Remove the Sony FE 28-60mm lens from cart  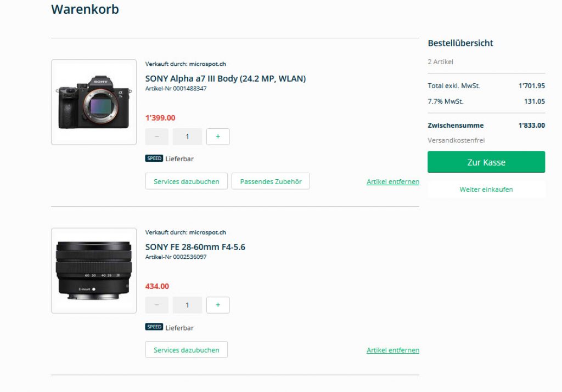(x=392, y=350)
